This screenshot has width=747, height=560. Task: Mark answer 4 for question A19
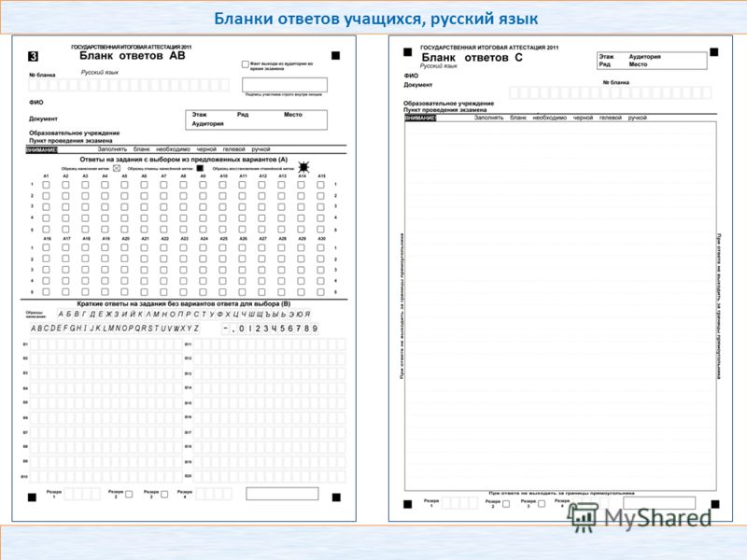point(105,281)
